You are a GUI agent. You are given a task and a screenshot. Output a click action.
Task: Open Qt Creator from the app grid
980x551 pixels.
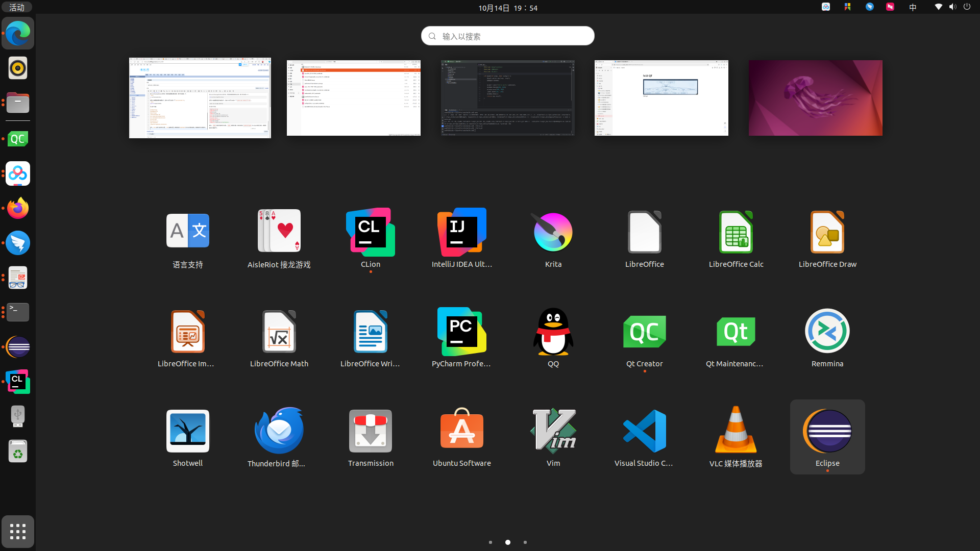645,337
